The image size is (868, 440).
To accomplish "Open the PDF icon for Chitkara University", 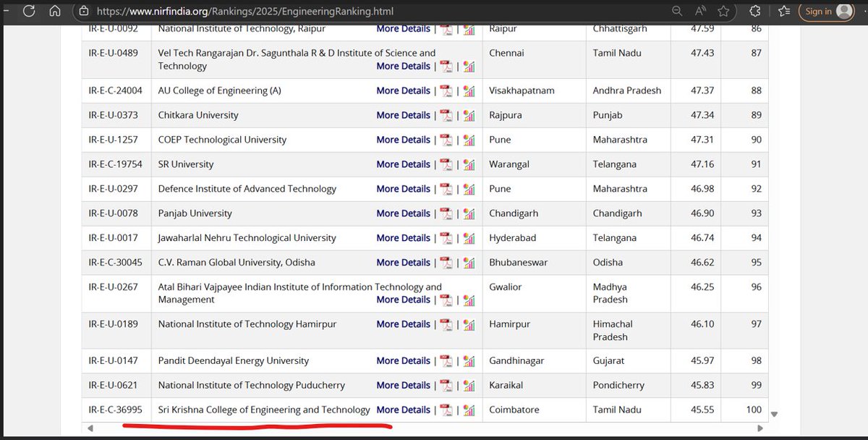I will [446, 115].
